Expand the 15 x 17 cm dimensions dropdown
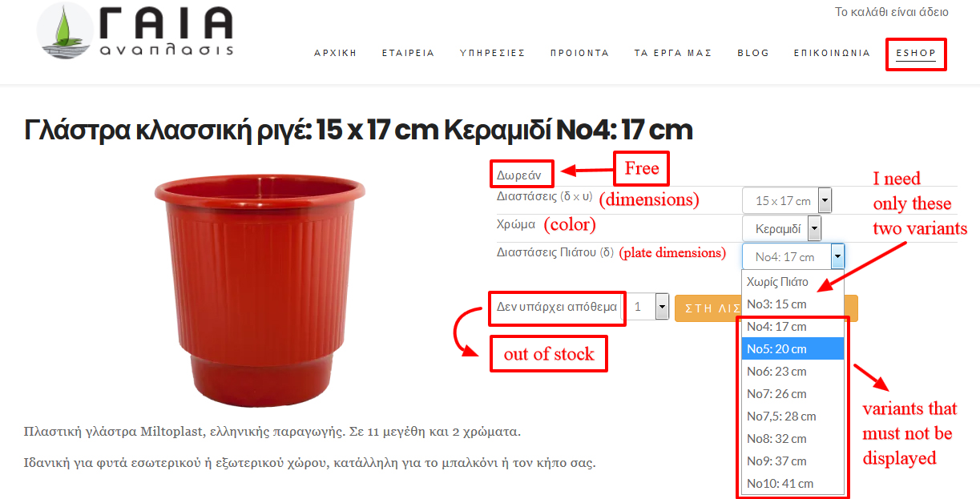Image resolution: width=980 pixels, height=499 pixels. [x=788, y=200]
